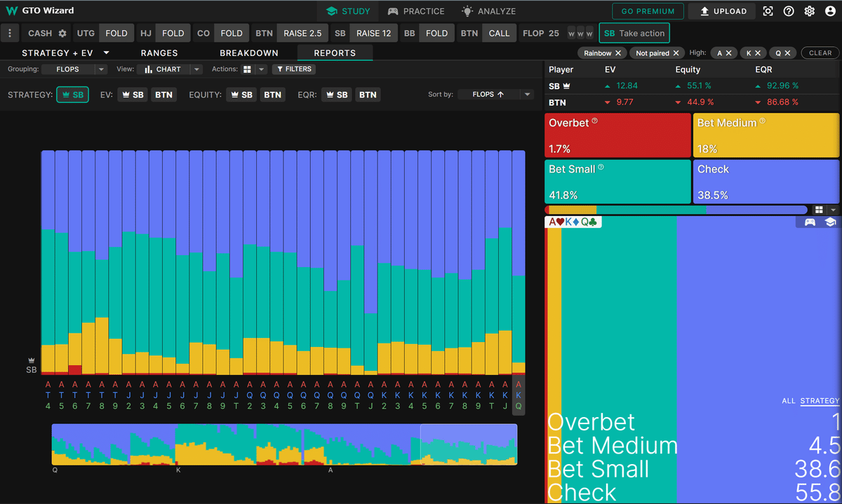The image size is (842, 504).
Task: Open the help question mark icon
Action: coord(789,11)
